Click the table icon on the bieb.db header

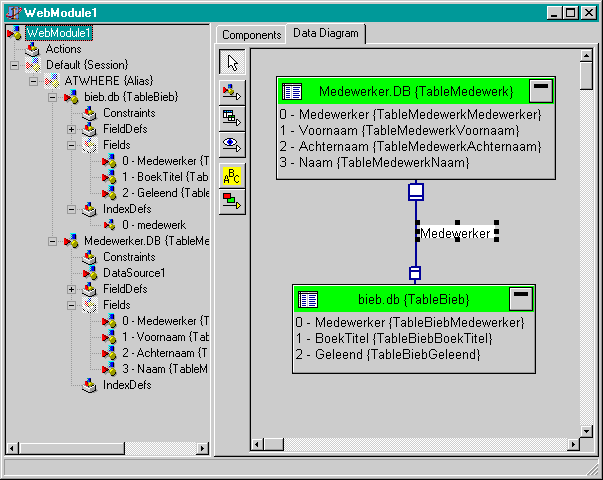pos(309,299)
